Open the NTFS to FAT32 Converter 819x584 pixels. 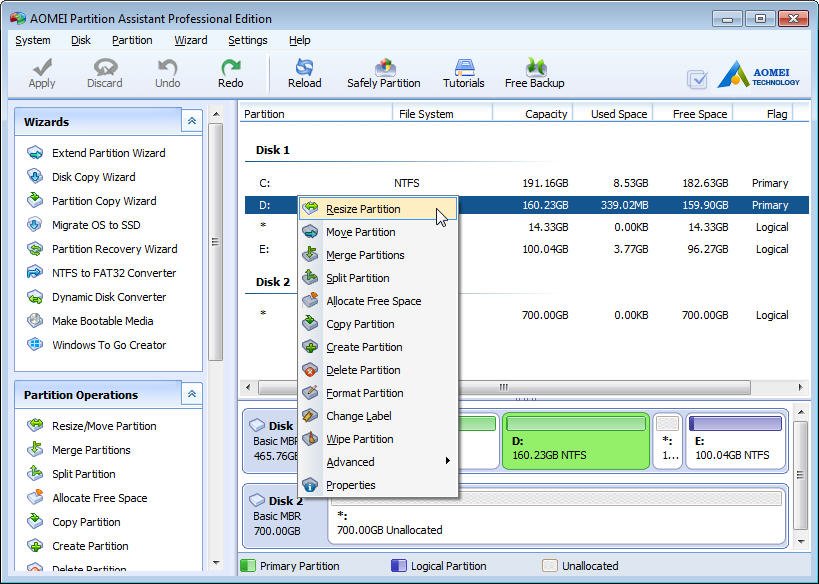113,273
